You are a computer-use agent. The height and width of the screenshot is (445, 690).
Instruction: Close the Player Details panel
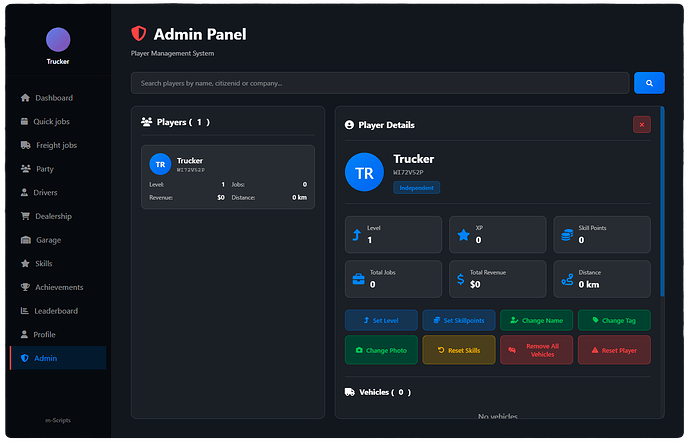[642, 124]
